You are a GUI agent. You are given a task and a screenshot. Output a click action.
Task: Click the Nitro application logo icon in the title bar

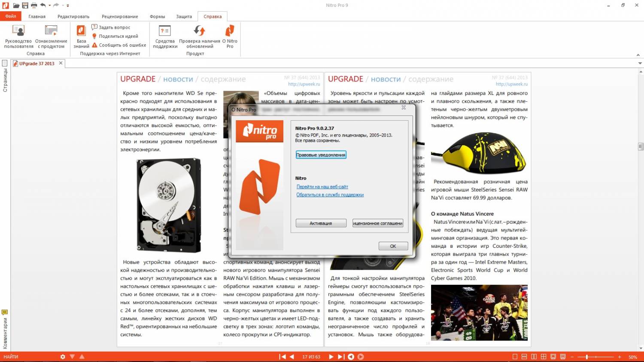pyautogui.click(x=5, y=6)
